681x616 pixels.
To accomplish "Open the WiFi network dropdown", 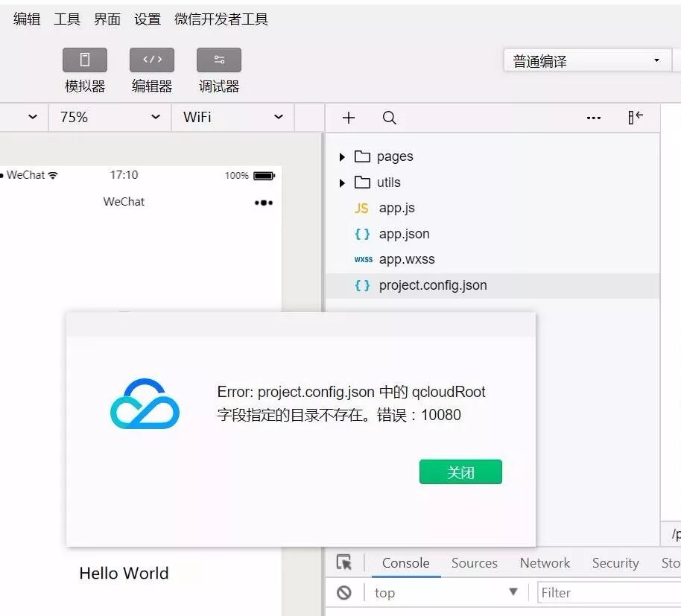I will (x=233, y=117).
